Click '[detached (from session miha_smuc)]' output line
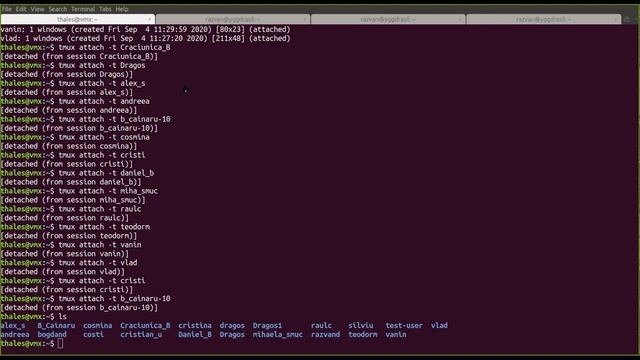The height and width of the screenshot is (360, 640). pos(73,200)
